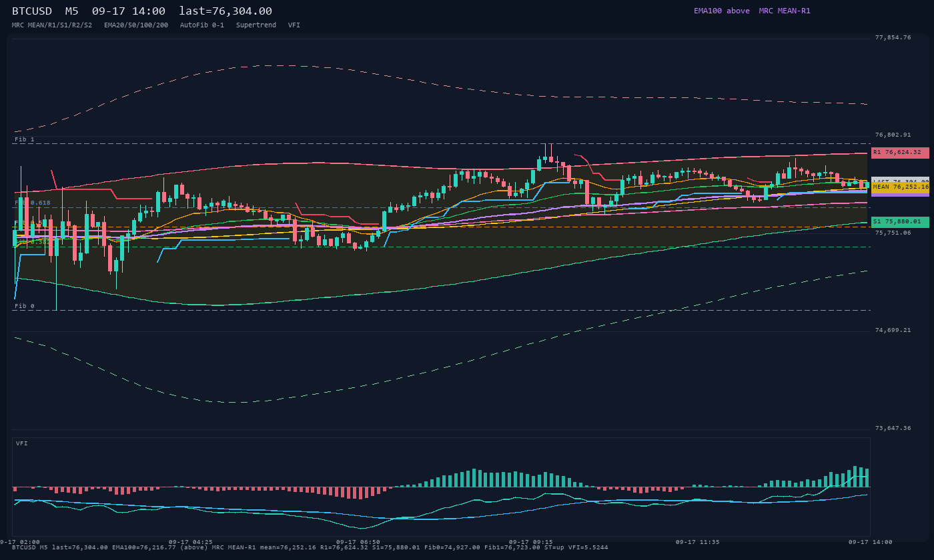Click the "MRC MEAN/R1/S1/R2/S2" legend entry

pyautogui.click(x=52, y=25)
